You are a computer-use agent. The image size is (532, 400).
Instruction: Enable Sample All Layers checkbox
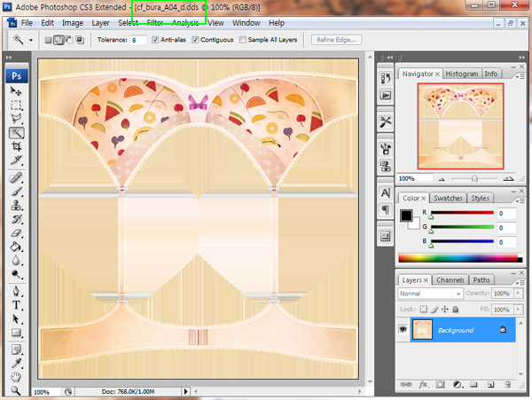pos(243,40)
